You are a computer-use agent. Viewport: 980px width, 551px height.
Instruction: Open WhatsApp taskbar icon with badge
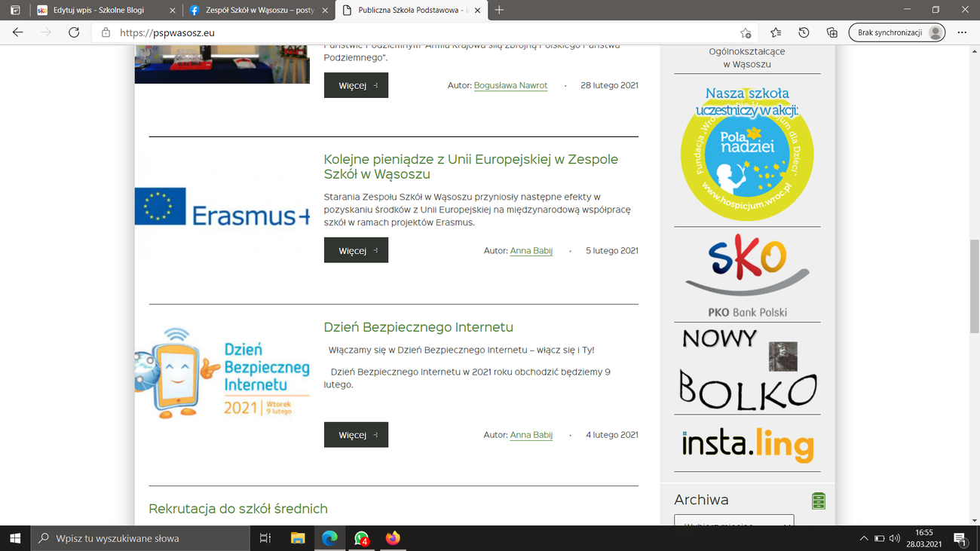coord(361,538)
